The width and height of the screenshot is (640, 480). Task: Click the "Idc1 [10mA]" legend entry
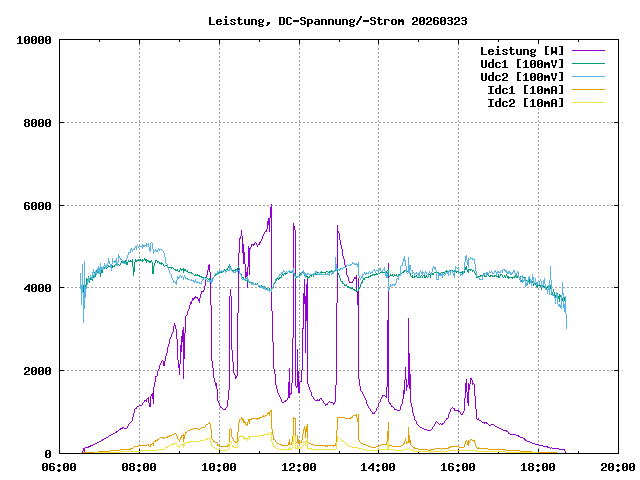(524, 90)
